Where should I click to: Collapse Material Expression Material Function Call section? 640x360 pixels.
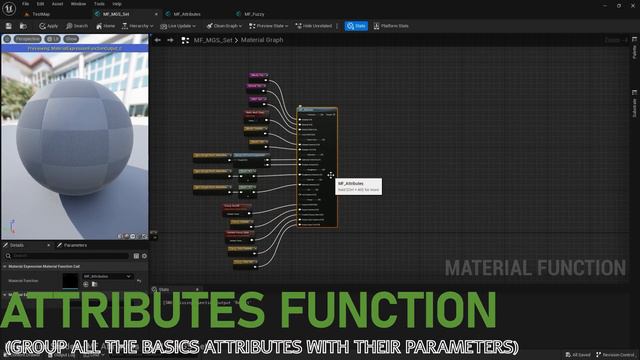(5, 267)
